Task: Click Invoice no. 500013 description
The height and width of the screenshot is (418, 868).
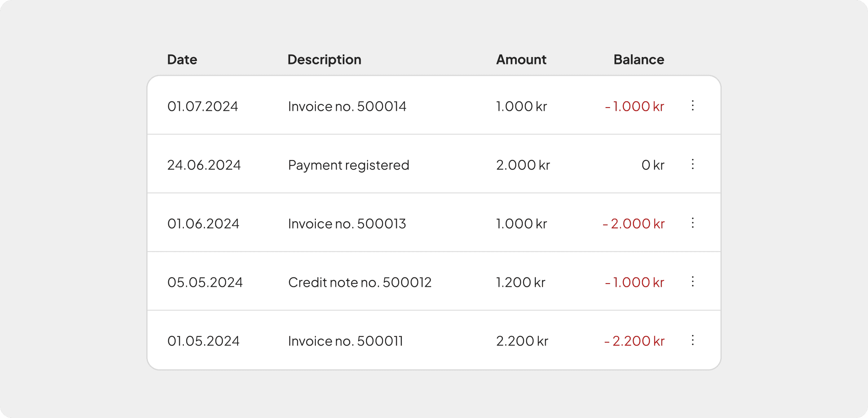Action: tap(347, 224)
